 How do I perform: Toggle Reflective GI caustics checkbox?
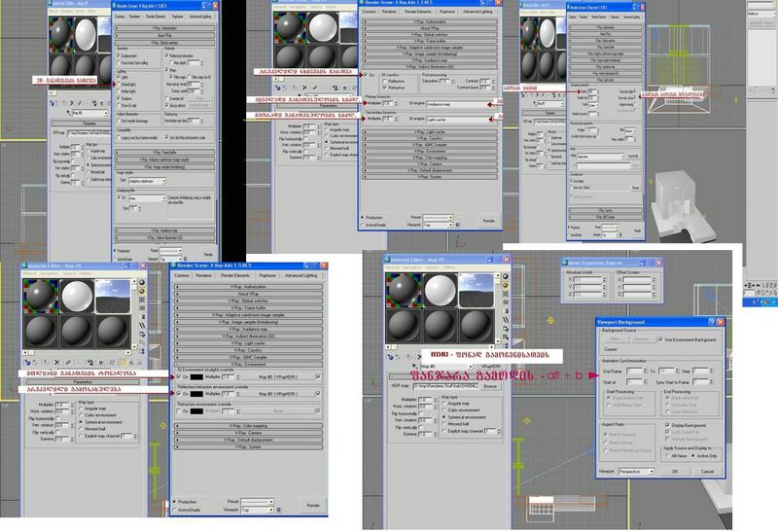[385, 81]
